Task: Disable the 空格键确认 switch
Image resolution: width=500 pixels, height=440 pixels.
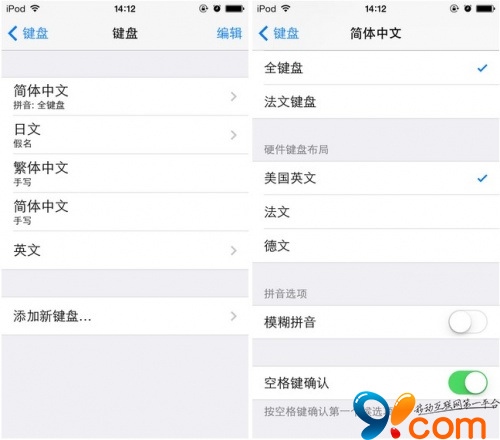Action: coord(468,382)
